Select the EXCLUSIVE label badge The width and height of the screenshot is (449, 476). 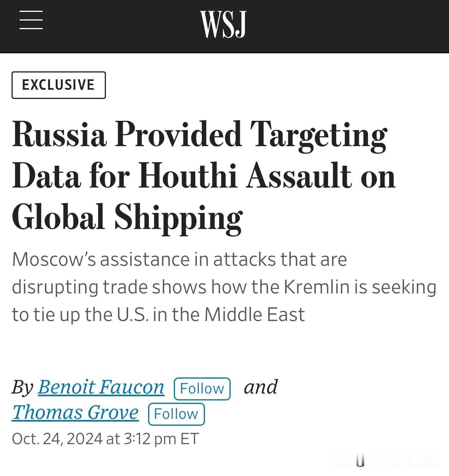59,85
